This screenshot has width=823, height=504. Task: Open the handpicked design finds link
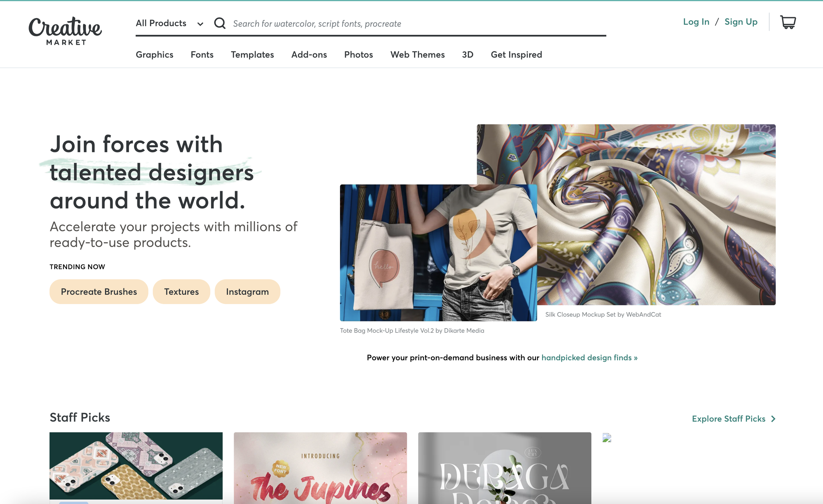(589, 358)
